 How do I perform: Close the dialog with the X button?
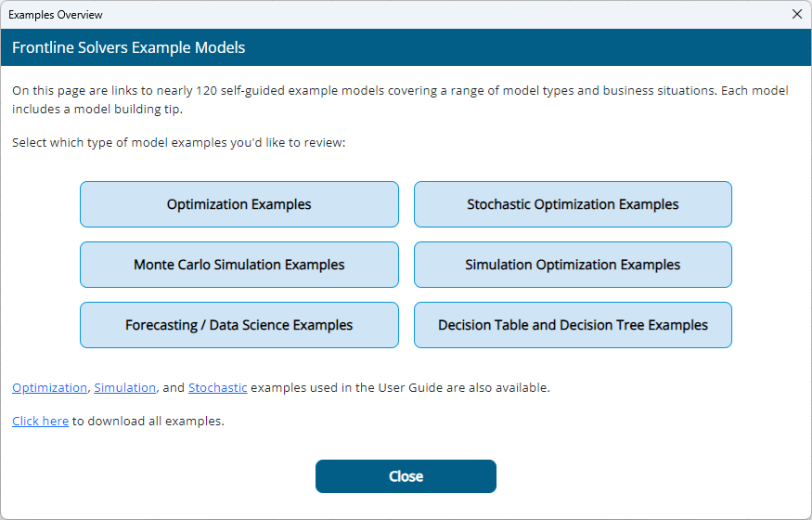(x=796, y=14)
